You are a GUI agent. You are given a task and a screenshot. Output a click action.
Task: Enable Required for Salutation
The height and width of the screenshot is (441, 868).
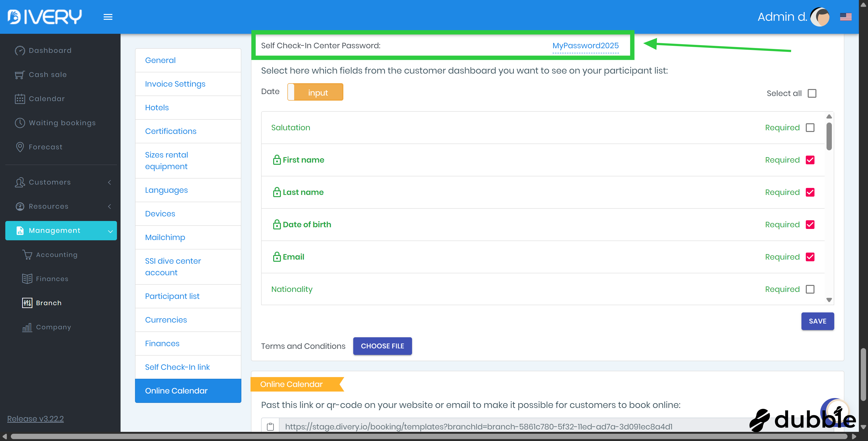click(x=810, y=128)
